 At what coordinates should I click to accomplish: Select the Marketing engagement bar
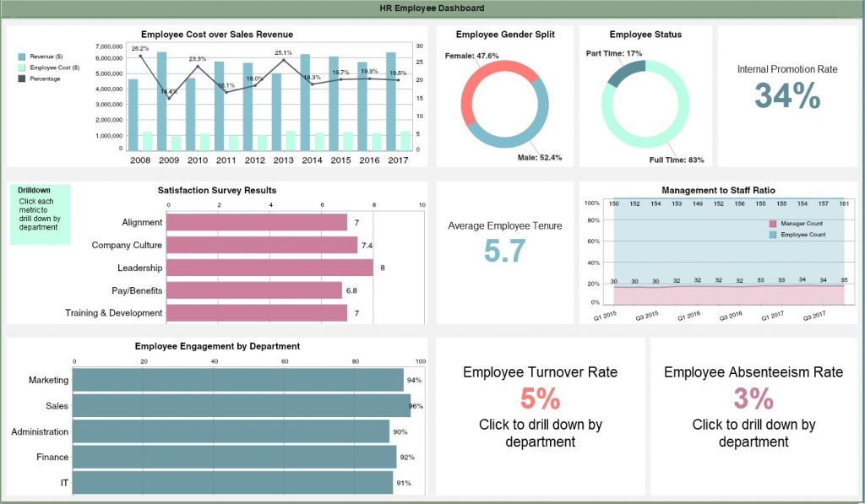tap(238, 380)
